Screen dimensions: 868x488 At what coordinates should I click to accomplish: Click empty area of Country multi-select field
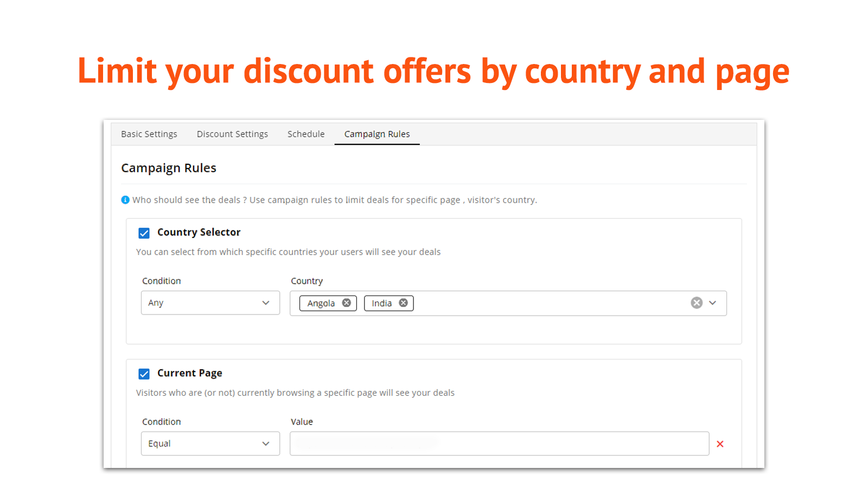tap(548, 303)
